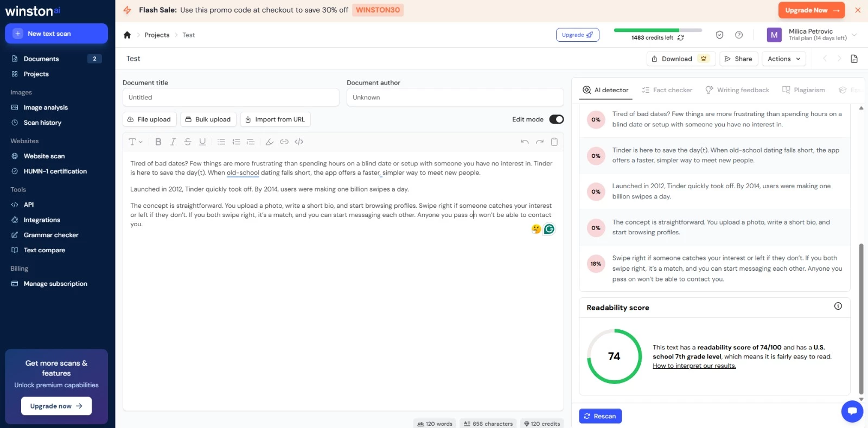
Task: Open the Plagiarism tab
Action: (803, 90)
